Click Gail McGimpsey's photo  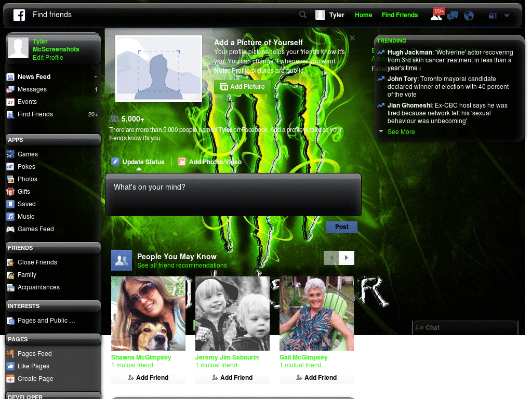coord(316,313)
